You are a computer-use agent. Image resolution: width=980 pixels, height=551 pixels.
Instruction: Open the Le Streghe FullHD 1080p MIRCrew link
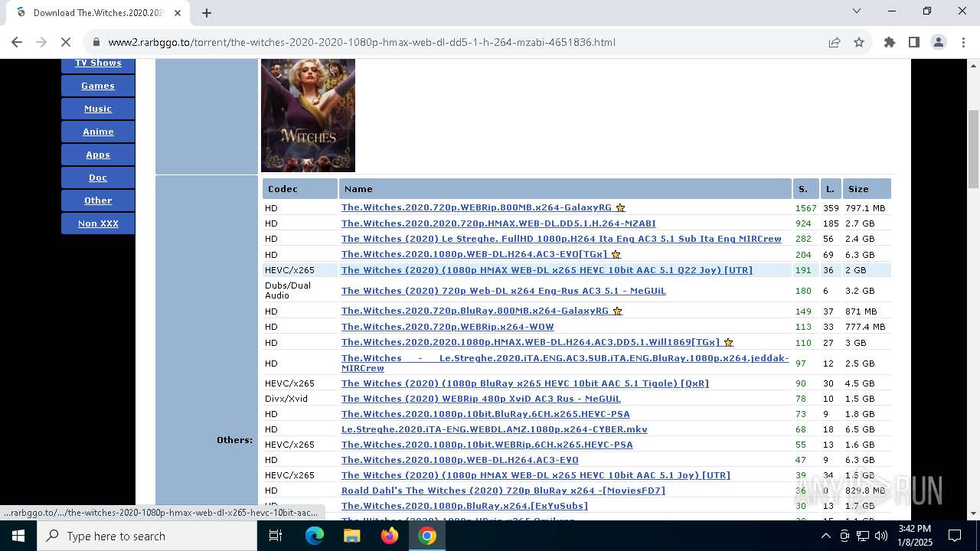coord(561,239)
